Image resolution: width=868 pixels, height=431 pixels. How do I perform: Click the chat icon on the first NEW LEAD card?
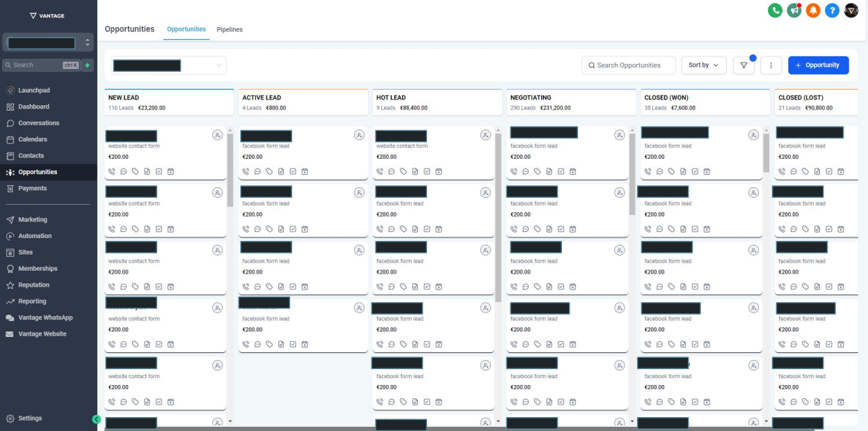[124, 171]
